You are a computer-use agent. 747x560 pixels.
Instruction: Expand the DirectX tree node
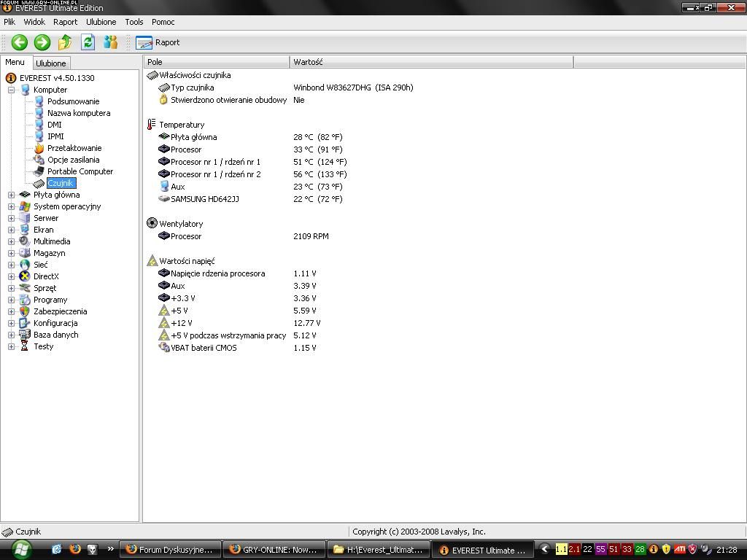[x=12, y=276]
